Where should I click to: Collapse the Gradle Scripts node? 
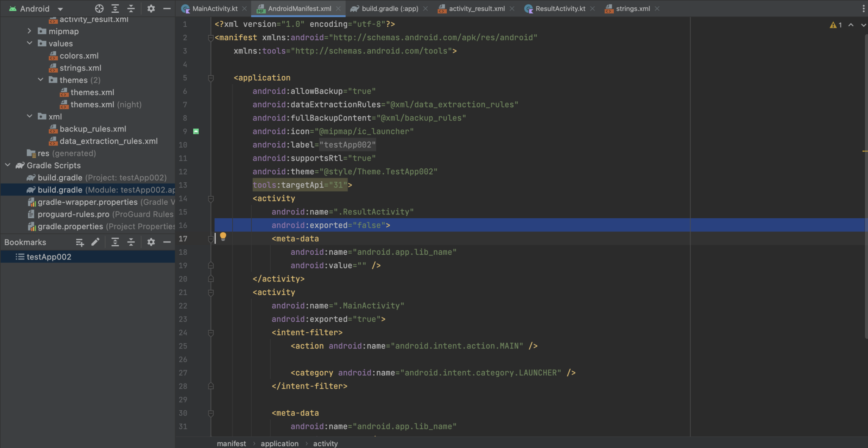coord(7,165)
